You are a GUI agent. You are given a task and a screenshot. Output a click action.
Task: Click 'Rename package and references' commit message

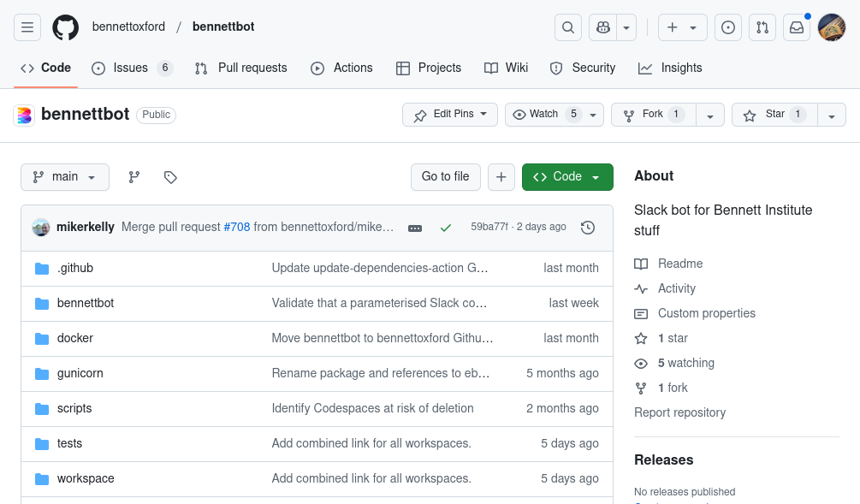coord(381,373)
